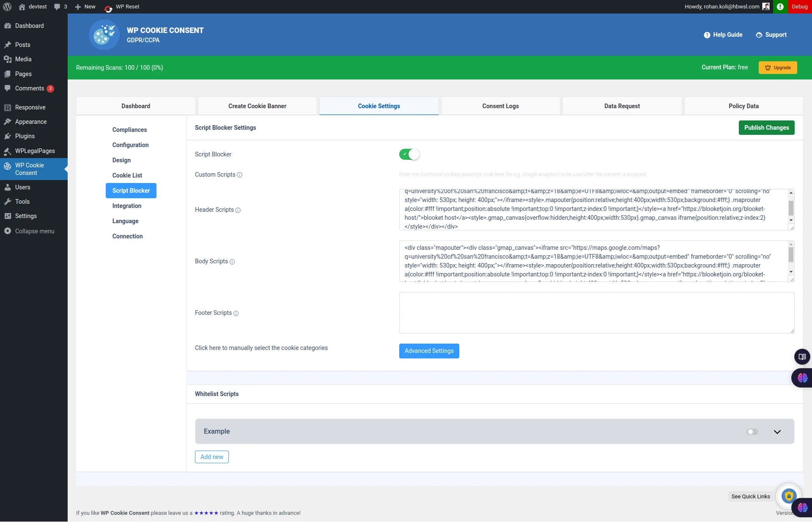
Task: Open the WP Reset icon
Action: (108, 8)
